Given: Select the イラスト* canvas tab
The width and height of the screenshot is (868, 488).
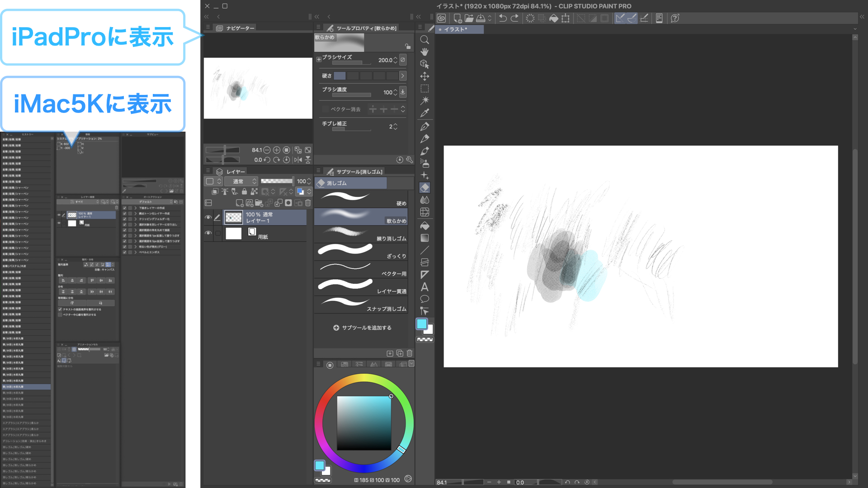Looking at the screenshot, I should point(456,29).
